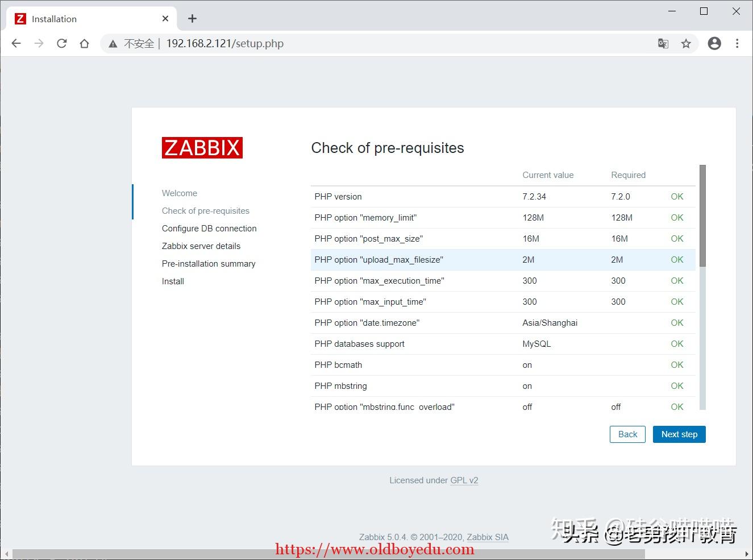Visit the oldboyedu.com link
Image resolution: width=753 pixels, height=560 pixels.
tap(375, 549)
